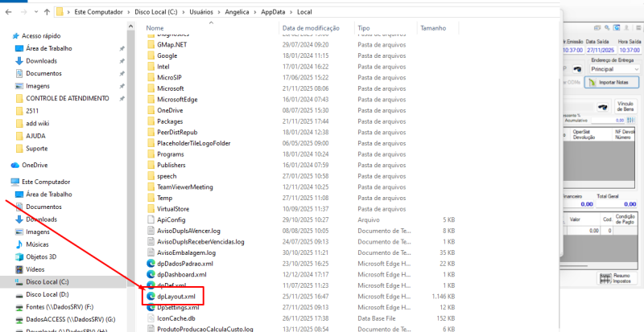Open the 2511 folder in sidebar
The image size is (644, 332).
pyautogui.click(x=32, y=111)
